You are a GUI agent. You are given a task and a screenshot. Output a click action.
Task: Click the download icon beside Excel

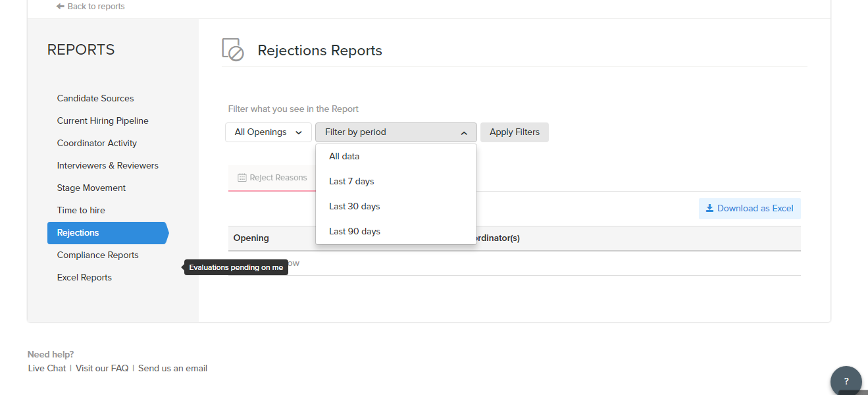pyautogui.click(x=709, y=209)
